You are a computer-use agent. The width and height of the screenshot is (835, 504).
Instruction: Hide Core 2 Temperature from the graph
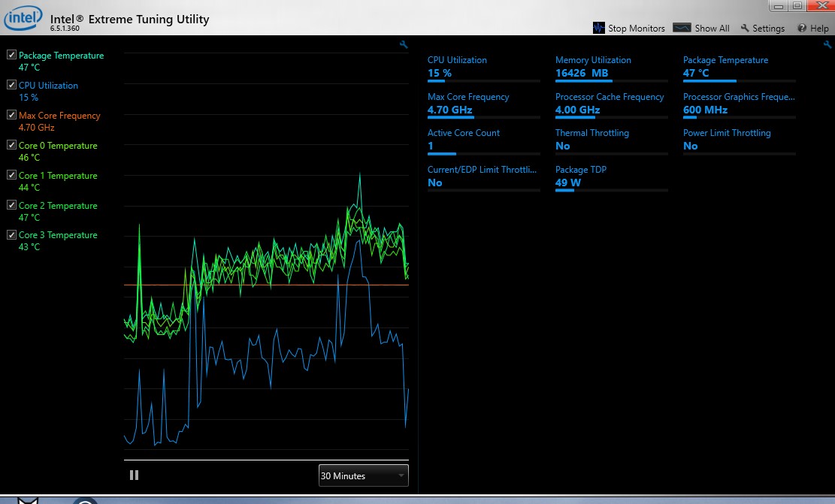[11, 205]
